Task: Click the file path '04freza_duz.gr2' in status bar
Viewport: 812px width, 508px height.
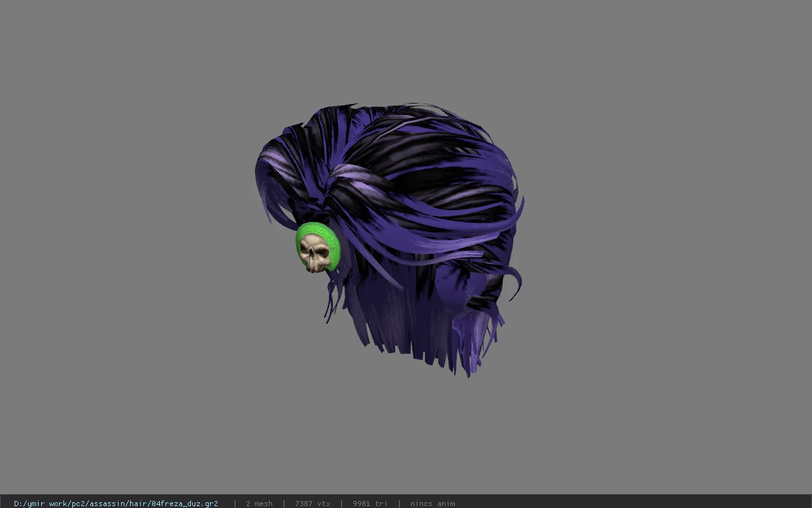Action: pos(116,504)
